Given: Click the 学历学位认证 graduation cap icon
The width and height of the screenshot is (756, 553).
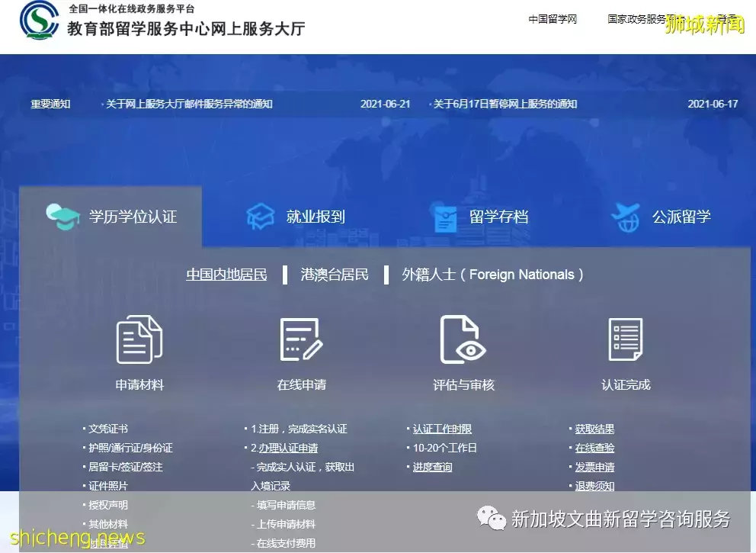Looking at the screenshot, I should tap(62, 217).
